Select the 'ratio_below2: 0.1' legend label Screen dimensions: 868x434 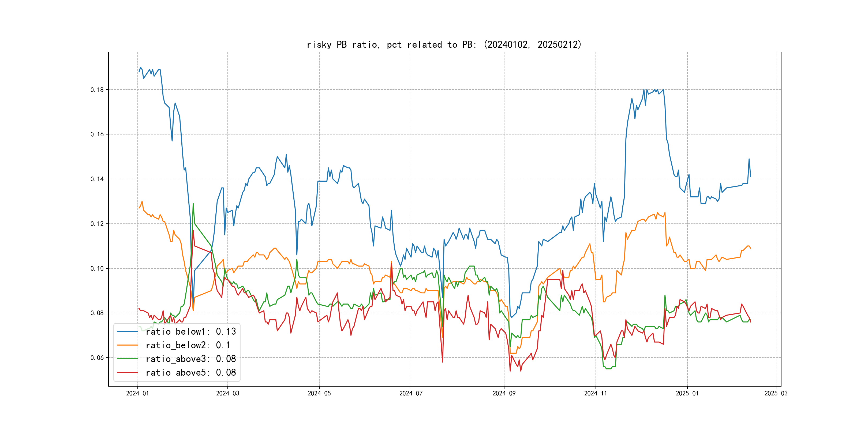[188, 345]
